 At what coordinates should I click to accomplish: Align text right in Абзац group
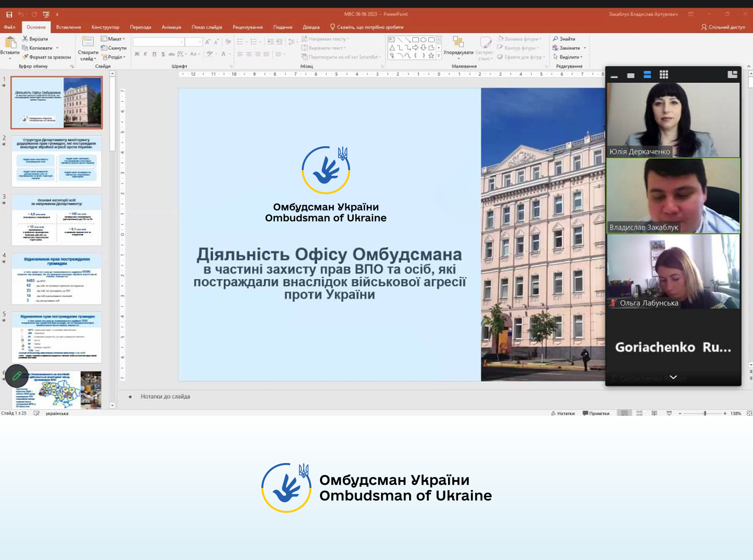point(257,54)
